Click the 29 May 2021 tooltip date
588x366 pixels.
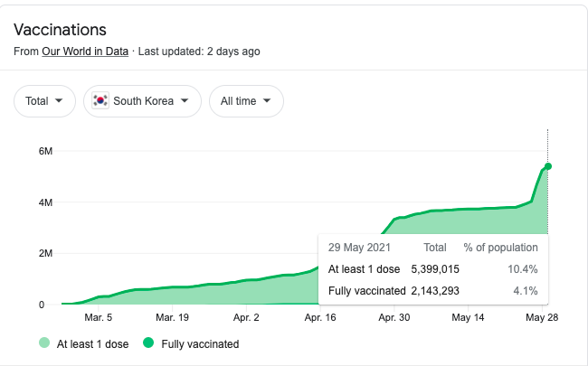359,247
